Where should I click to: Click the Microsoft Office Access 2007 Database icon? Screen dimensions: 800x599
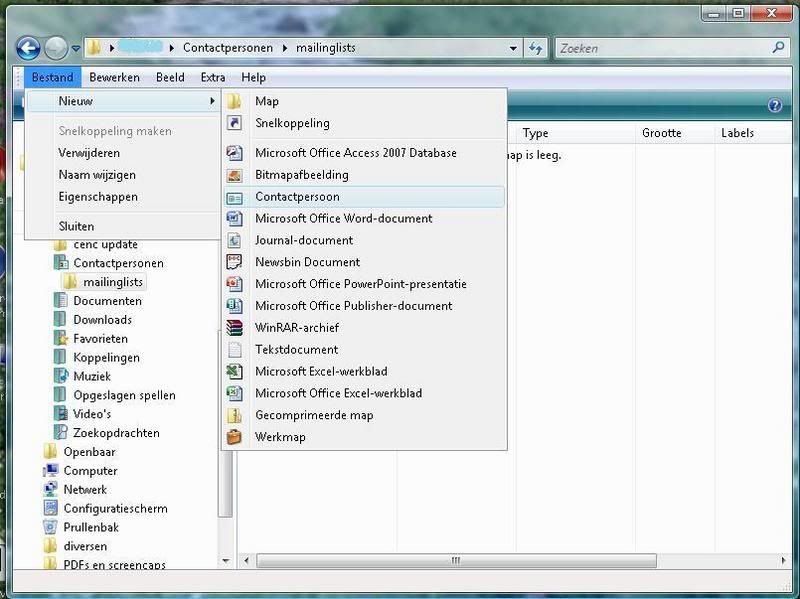click(x=235, y=153)
